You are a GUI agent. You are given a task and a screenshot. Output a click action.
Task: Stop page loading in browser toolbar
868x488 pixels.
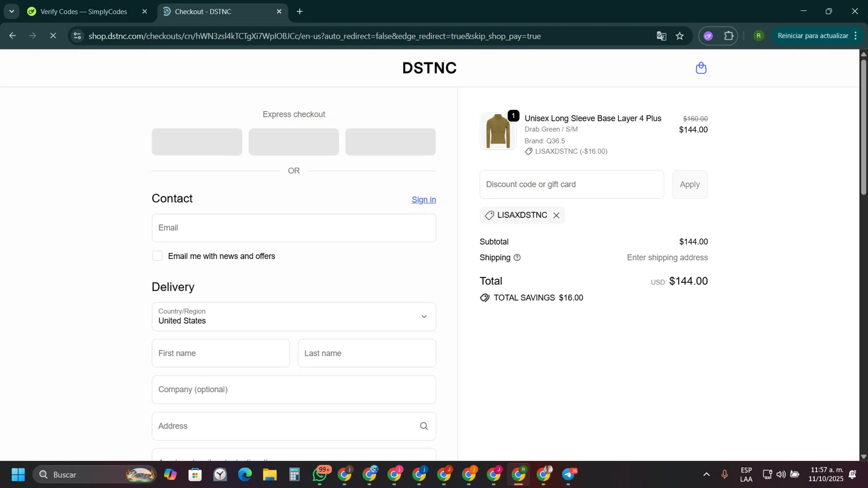pos(53,36)
